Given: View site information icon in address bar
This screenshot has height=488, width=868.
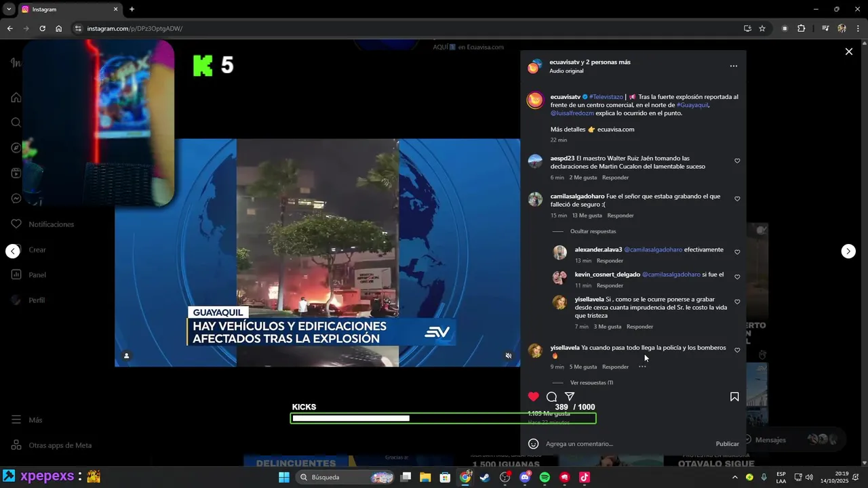Looking at the screenshot, I should click(78, 28).
